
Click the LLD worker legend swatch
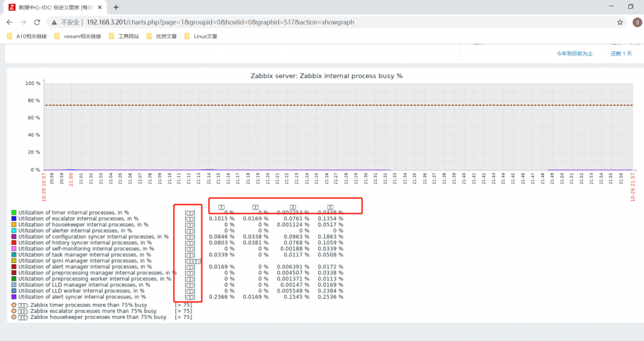pos(14,291)
